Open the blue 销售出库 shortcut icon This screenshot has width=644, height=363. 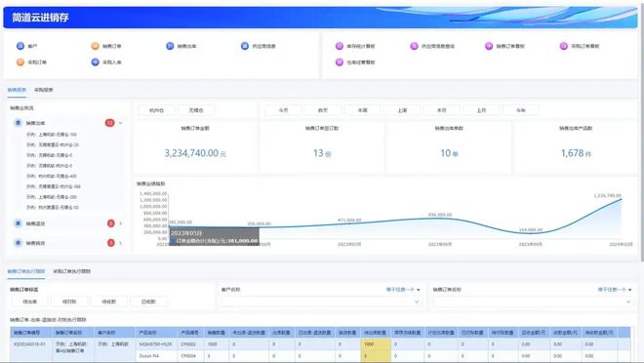(170, 46)
